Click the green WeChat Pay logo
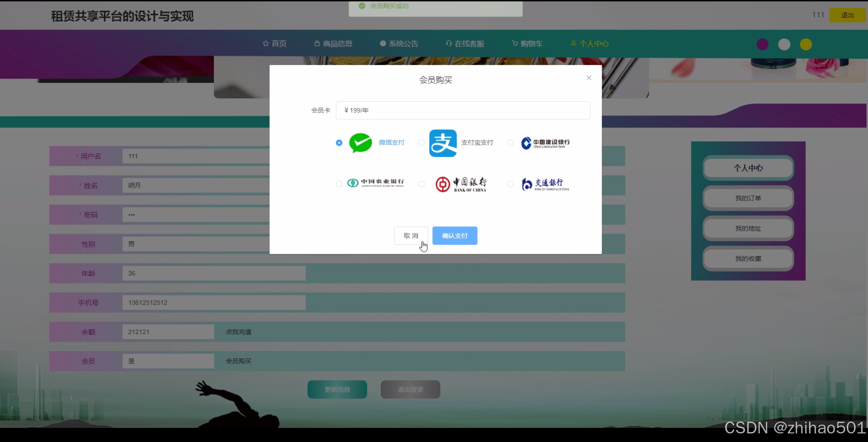The image size is (868, 442). pyautogui.click(x=361, y=143)
